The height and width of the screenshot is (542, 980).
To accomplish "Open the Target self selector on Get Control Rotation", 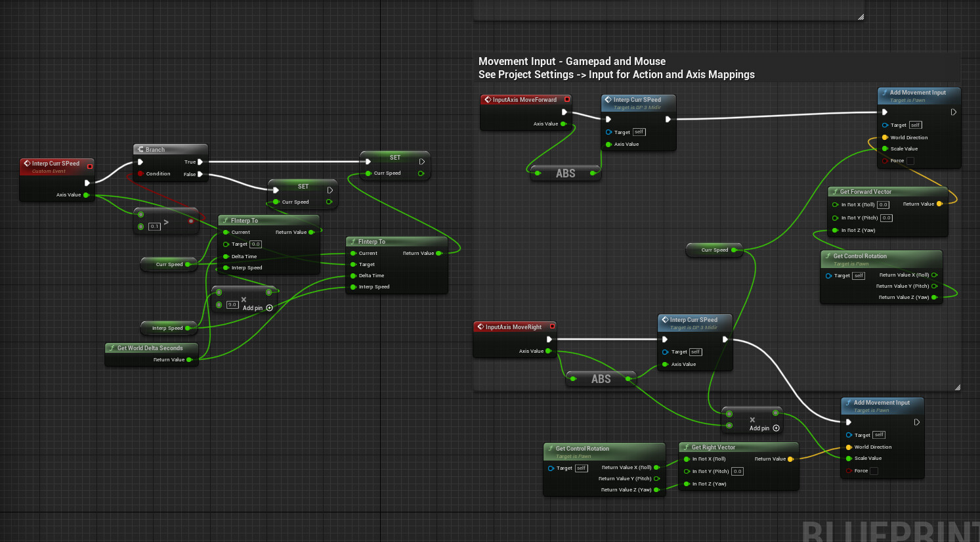I will 858,275.
